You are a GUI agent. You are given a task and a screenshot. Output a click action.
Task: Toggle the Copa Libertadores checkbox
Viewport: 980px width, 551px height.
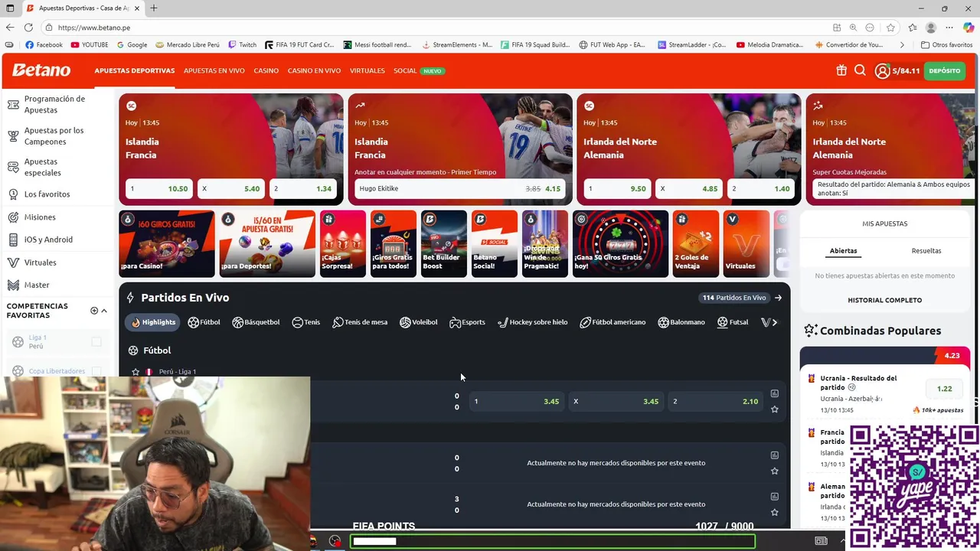[96, 371]
